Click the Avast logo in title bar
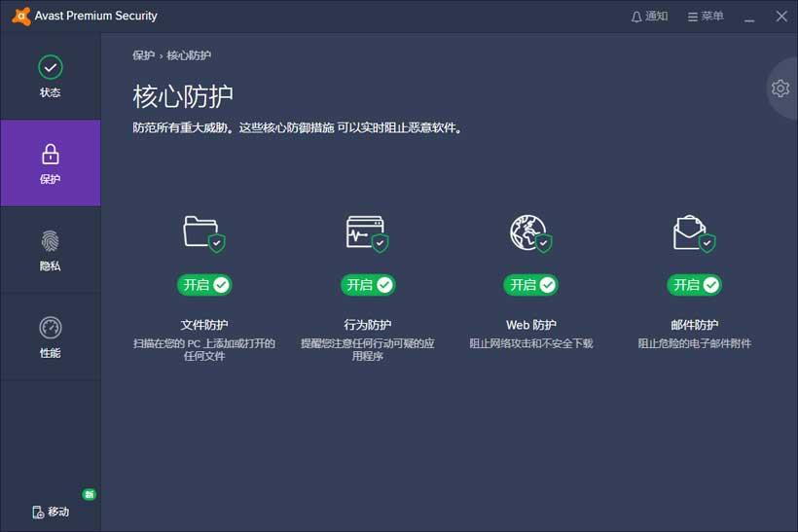798x532 pixels. coord(18,17)
